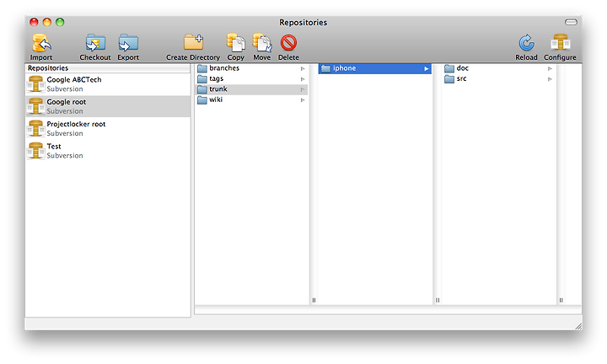The height and width of the screenshot is (364, 607).
Task: Click Subversion subtitle under Google ABCTech
Action: pyautogui.click(x=65, y=89)
